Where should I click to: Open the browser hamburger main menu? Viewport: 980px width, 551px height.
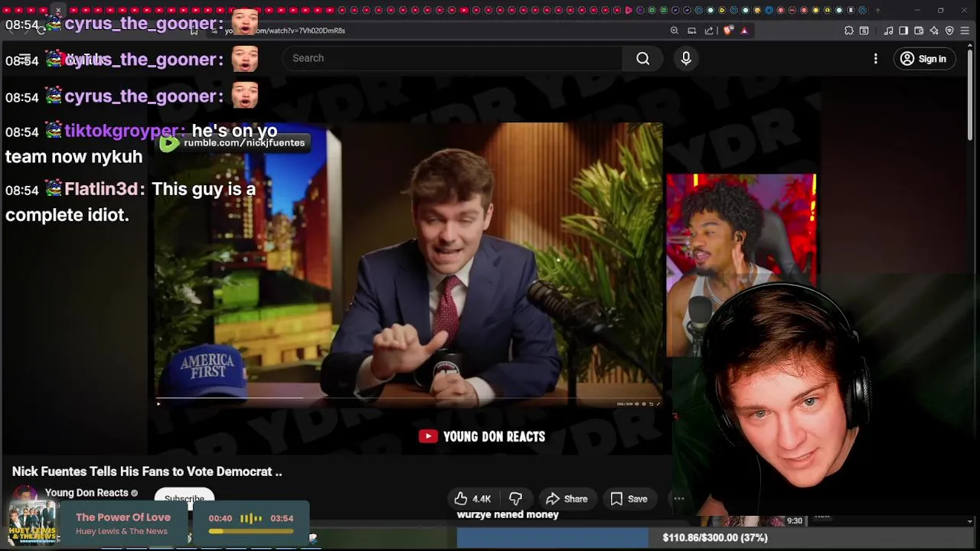pyautogui.click(x=965, y=31)
